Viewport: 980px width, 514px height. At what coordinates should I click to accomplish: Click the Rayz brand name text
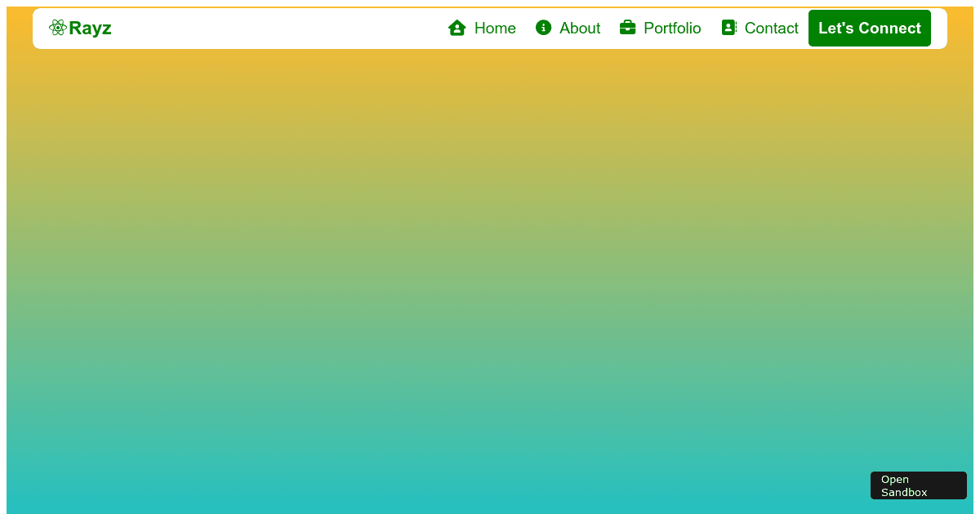pos(90,29)
